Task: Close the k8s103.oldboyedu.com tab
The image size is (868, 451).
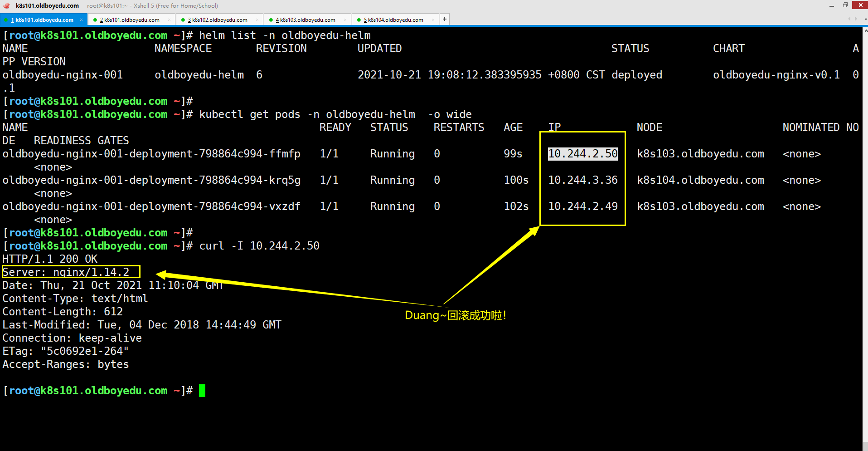Action: [x=345, y=20]
